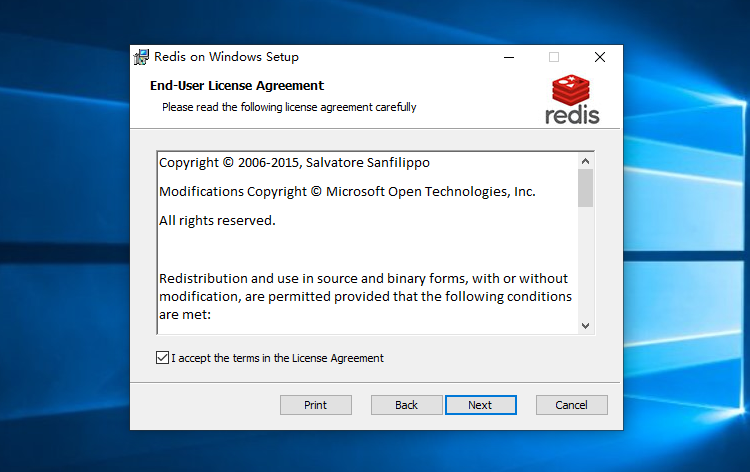Click the 'I accept the terms' label text
The width and height of the screenshot is (750, 472).
277,358
